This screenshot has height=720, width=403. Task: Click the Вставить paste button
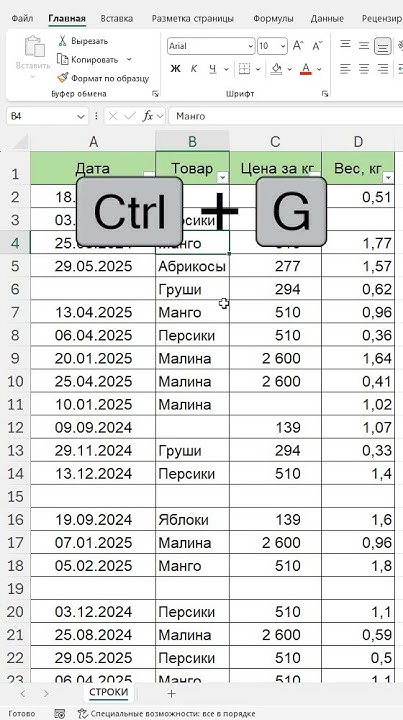click(33, 56)
